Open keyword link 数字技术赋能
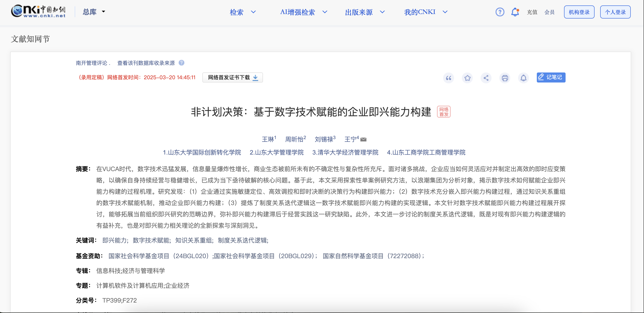Screen dimensions: 644x313 point(151,240)
